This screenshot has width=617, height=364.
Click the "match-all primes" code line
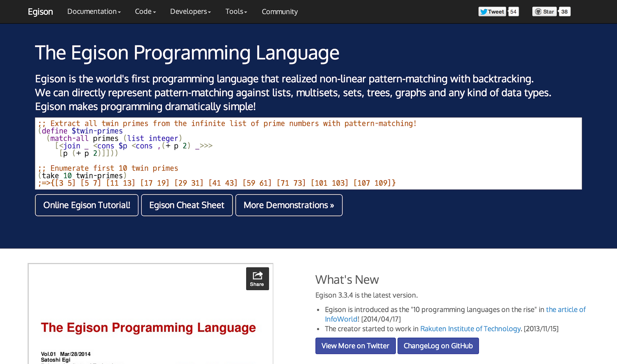click(x=114, y=139)
